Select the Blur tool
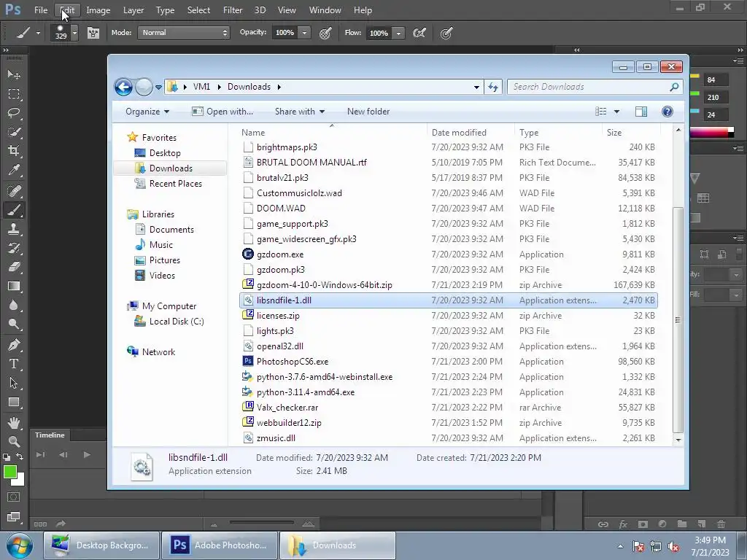Viewport: 747px width, 560px height. tap(14, 306)
